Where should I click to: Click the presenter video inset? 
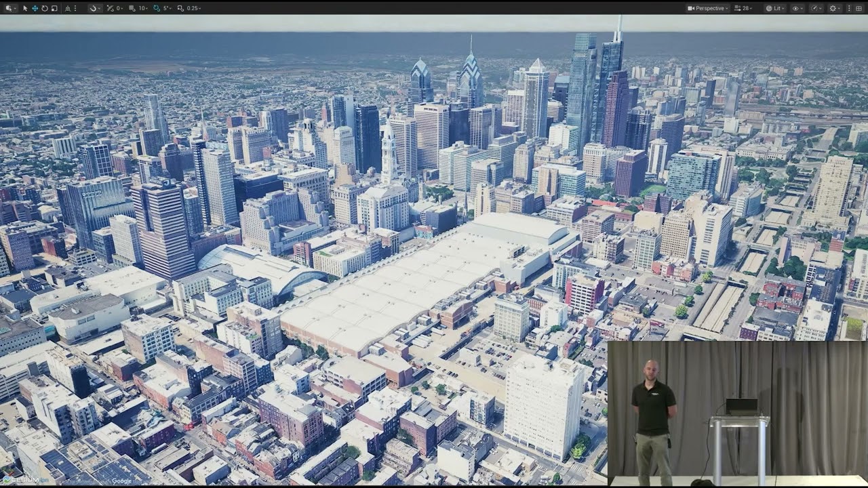point(737,413)
